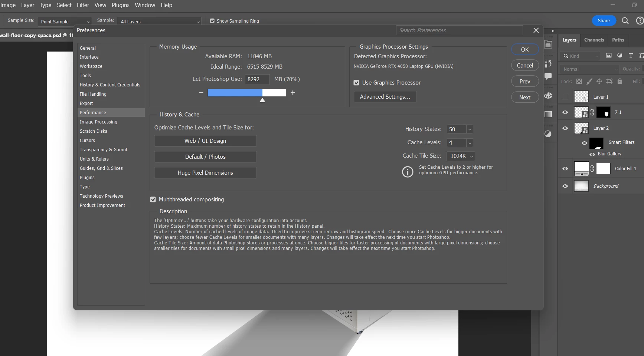This screenshot has width=644, height=356.
Task: Select Color Fill 1 layer mask thumbnail
Action: click(603, 169)
